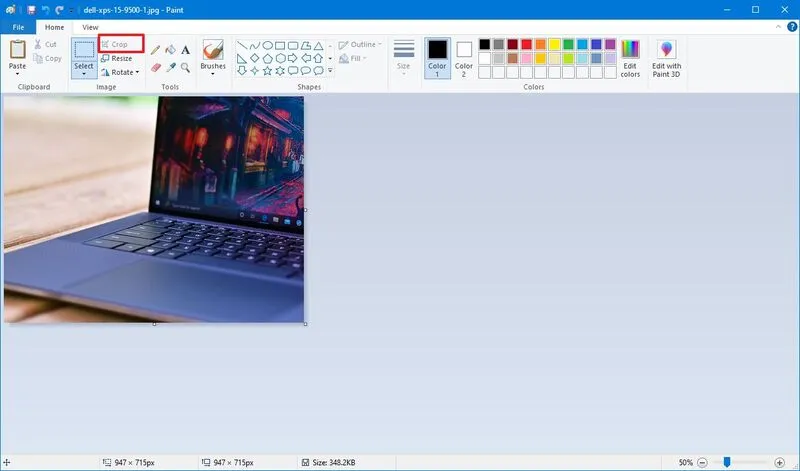Pick the Fill with color bucket tool

[x=170, y=49]
